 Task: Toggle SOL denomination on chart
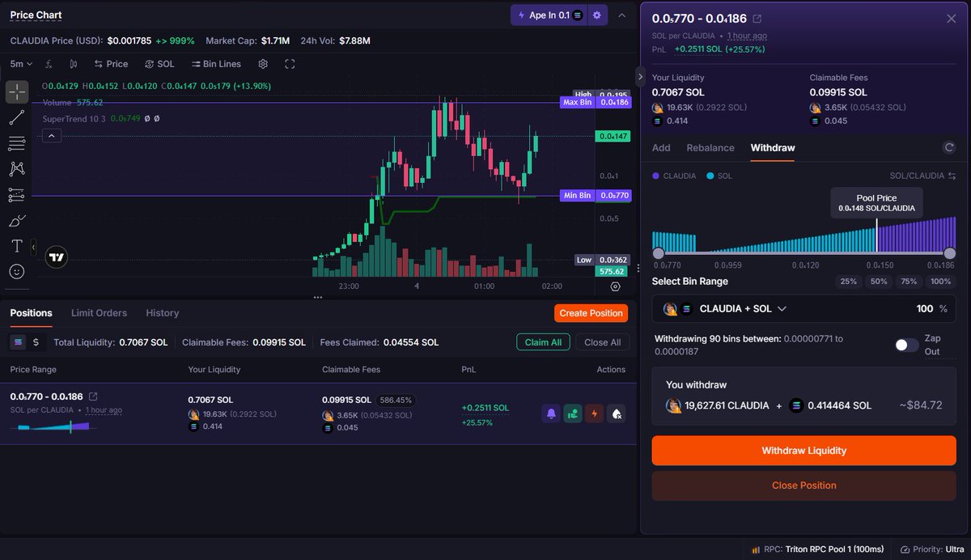(159, 64)
